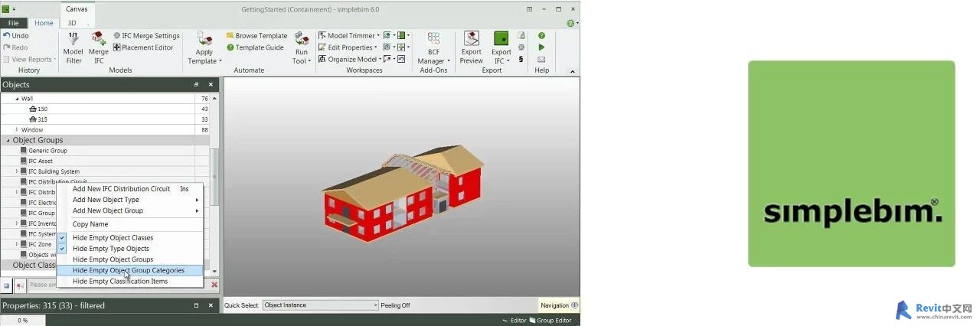
Task: Choose Add New IFC Distribution Circuit
Action: coord(130,189)
